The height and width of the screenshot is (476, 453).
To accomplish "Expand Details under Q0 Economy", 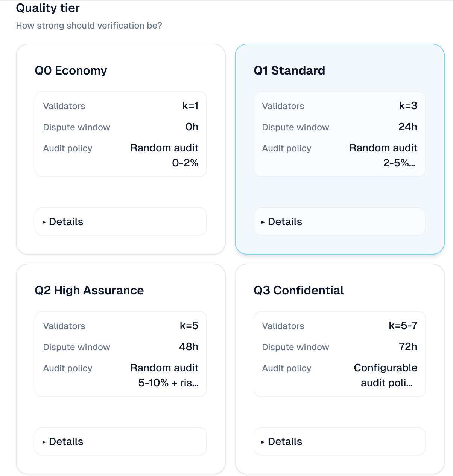I will tap(66, 222).
